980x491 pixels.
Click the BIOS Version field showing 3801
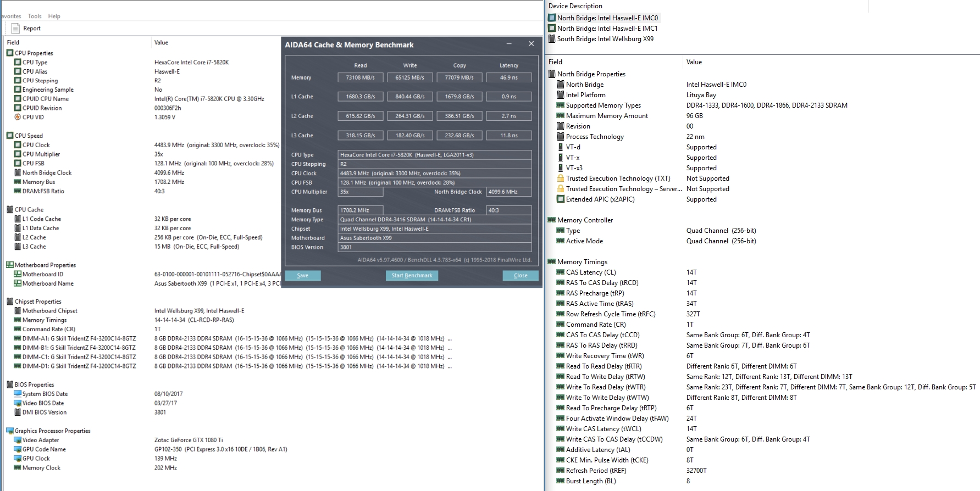[435, 247]
